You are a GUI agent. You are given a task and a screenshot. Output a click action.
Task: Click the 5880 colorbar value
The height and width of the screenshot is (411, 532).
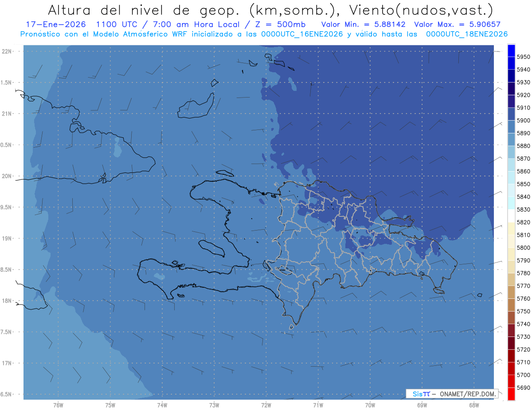(x=524, y=146)
